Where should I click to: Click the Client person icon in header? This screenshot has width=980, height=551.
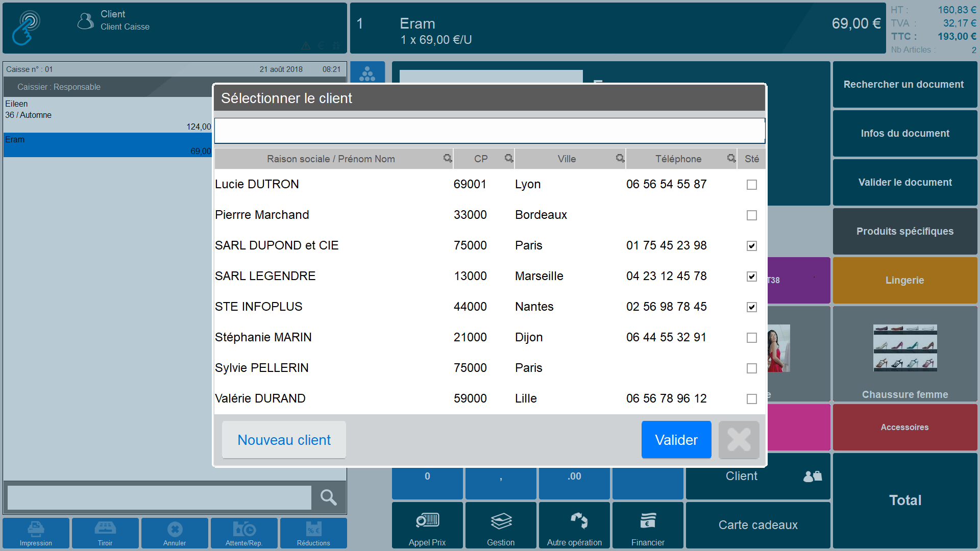tap(85, 21)
